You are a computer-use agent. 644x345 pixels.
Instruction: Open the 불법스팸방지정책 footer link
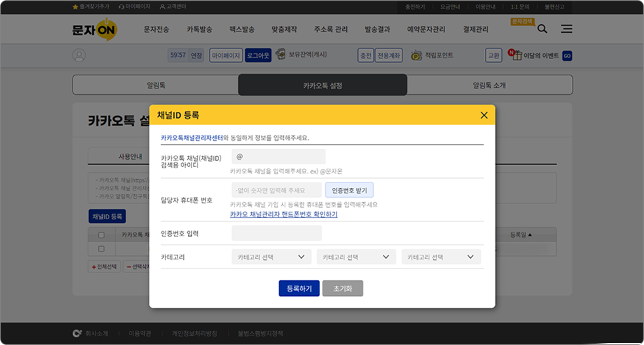pyautogui.click(x=260, y=333)
